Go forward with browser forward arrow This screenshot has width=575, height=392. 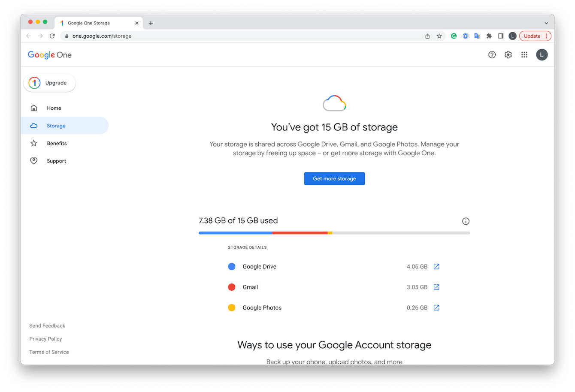click(40, 36)
